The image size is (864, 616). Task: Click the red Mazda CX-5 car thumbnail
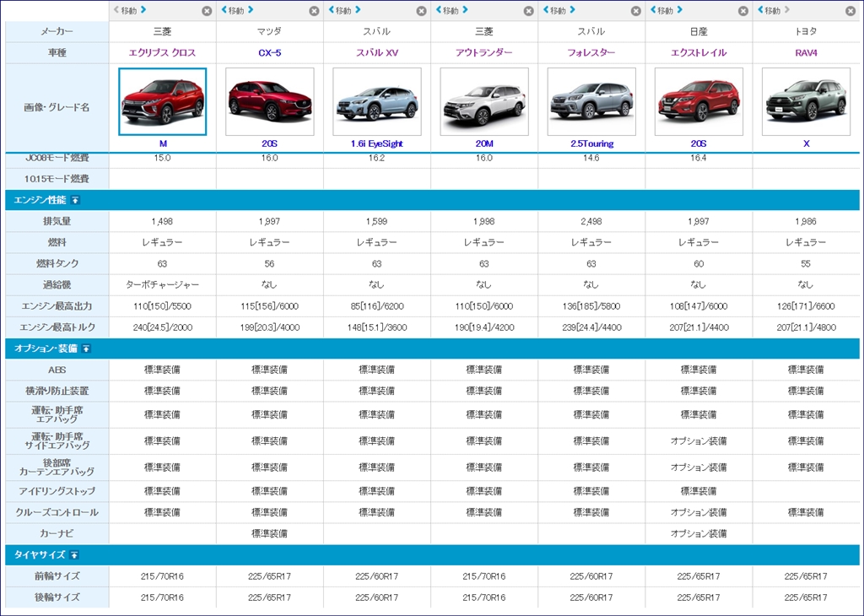click(x=269, y=101)
